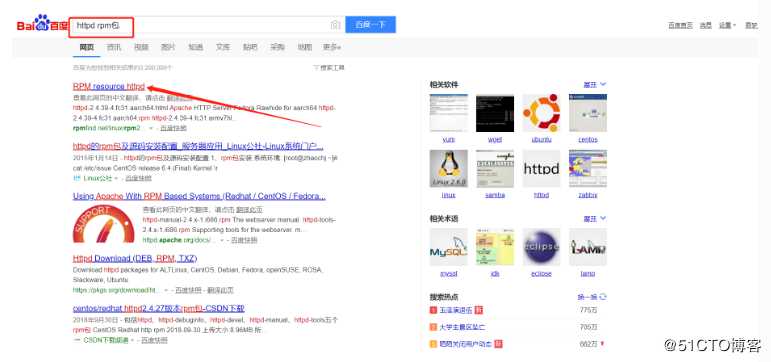
Task: Click the centos text link
Action: [x=588, y=140]
